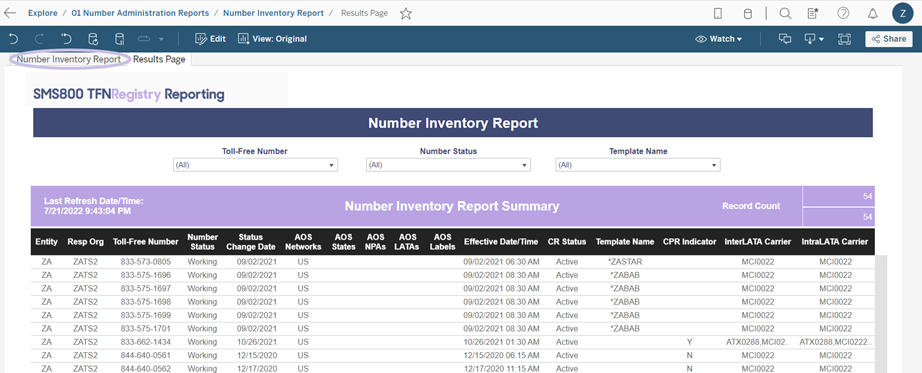The width and height of the screenshot is (922, 373).
Task: Click the Refresh data icon
Action: click(x=93, y=39)
